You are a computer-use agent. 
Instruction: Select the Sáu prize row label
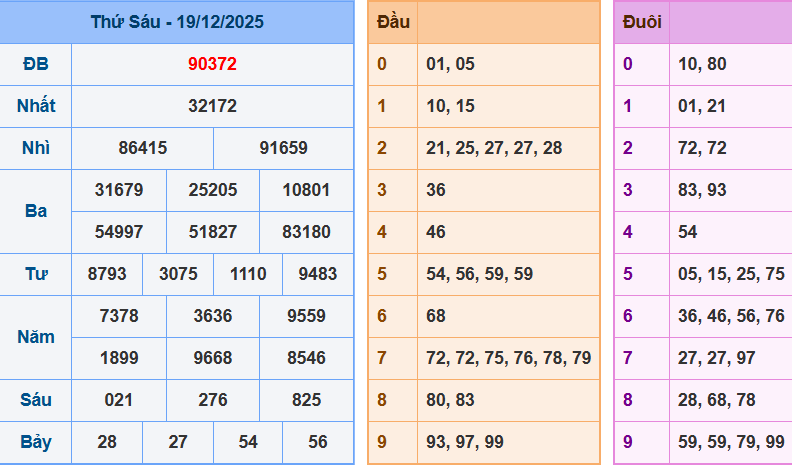(x=36, y=400)
